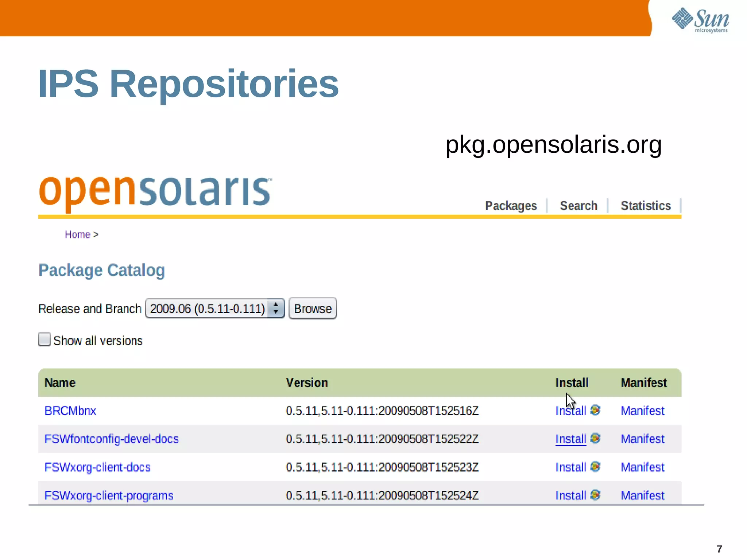
Task: Click the Browse button
Action: coord(313,308)
